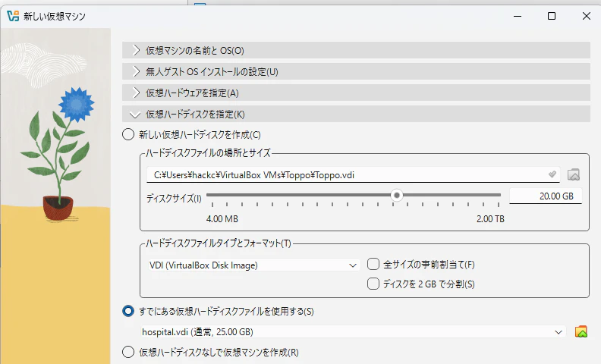The height and width of the screenshot is (364, 601).
Task: Tick ディスクを 2 GB で分割 checkbox
Action: coord(373,284)
